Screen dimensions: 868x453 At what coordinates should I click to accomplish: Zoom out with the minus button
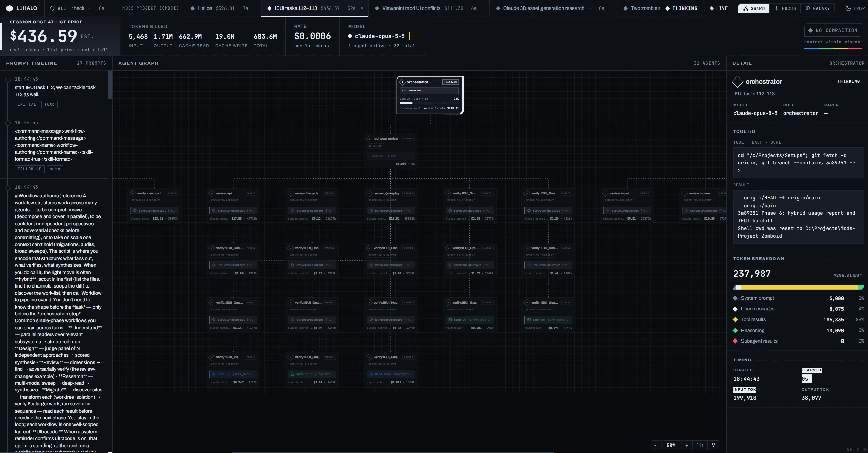point(655,445)
